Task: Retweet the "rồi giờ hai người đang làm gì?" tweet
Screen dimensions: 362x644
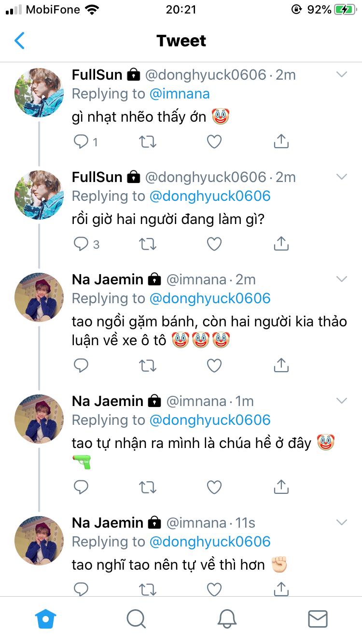Action: [x=148, y=244]
